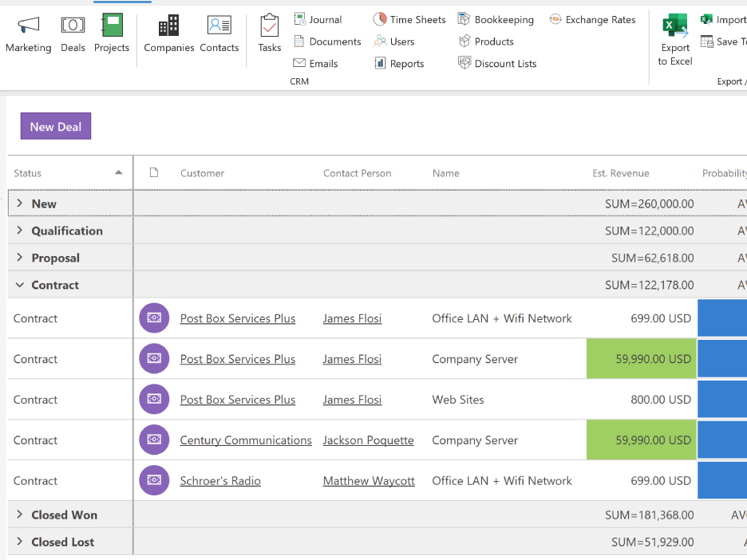Expand the New status group

point(19,203)
